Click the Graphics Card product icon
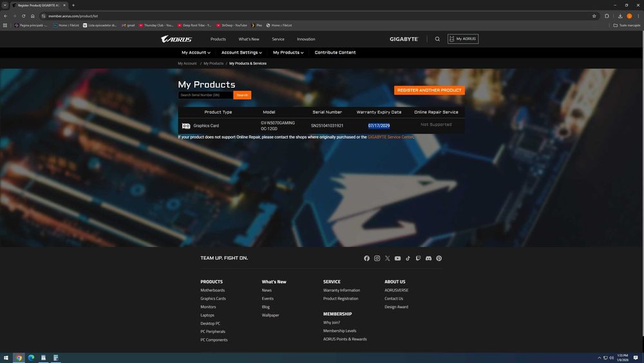This screenshot has height=363, width=644. click(x=186, y=126)
